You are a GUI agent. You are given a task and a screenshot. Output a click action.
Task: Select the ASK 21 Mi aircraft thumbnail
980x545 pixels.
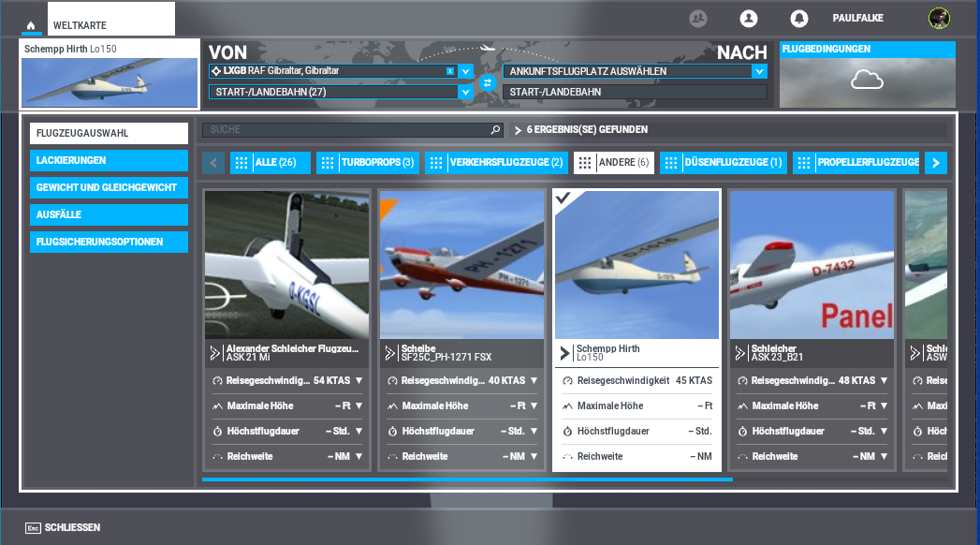(286, 265)
